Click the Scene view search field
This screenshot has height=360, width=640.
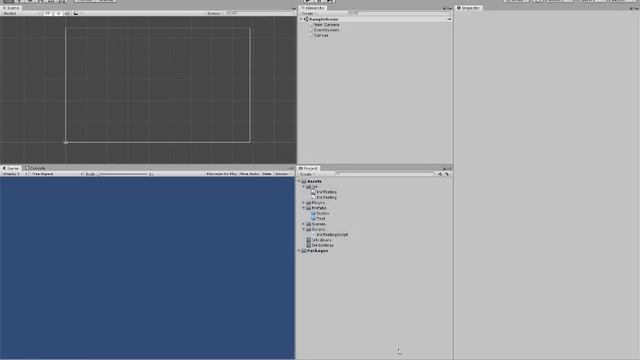pos(260,13)
